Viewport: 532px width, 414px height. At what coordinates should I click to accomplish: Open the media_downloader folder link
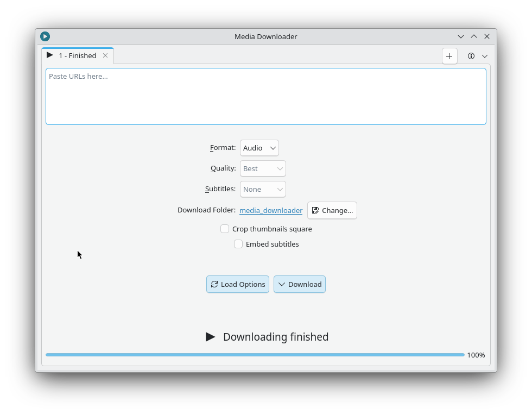coord(271,210)
